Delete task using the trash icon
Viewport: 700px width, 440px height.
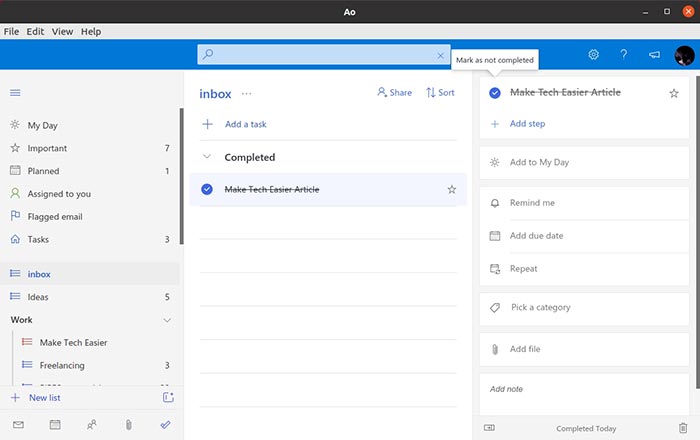click(x=683, y=427)
